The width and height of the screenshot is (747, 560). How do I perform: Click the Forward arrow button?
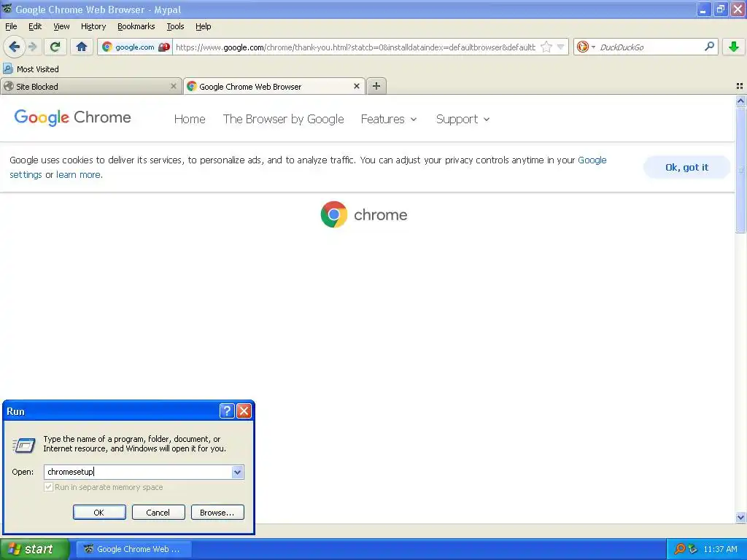[x=32, y=47]
